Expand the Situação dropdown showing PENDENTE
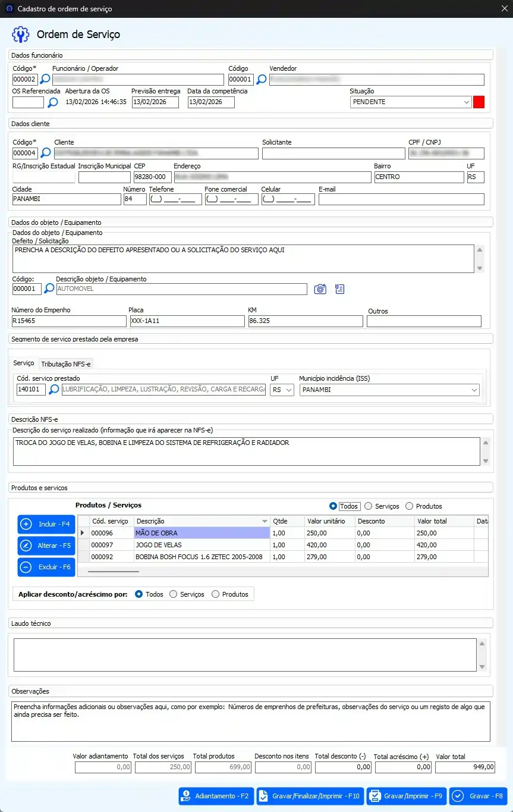 465,102
